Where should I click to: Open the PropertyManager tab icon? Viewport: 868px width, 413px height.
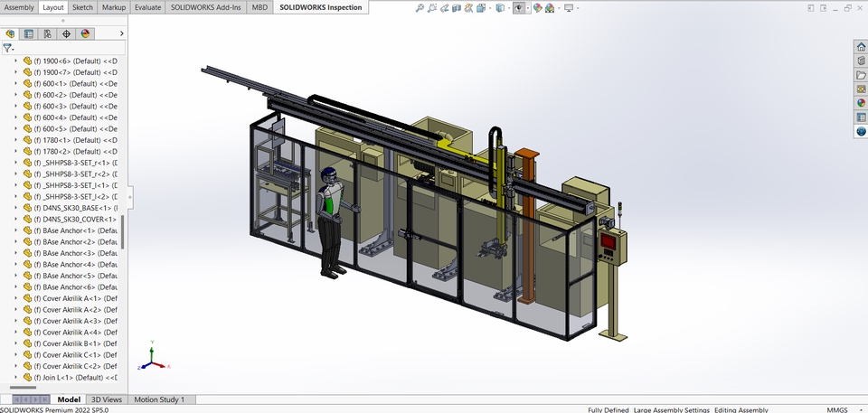[29, 33]
